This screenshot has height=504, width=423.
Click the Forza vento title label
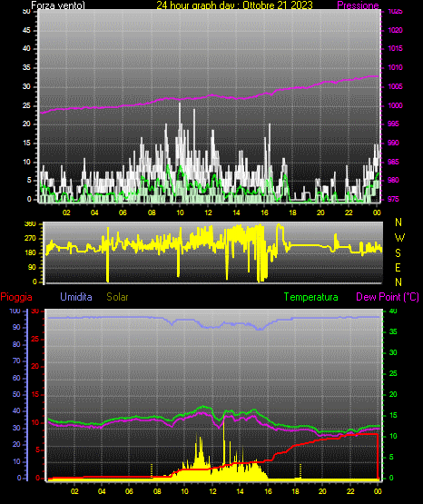(x=58, y=5)
